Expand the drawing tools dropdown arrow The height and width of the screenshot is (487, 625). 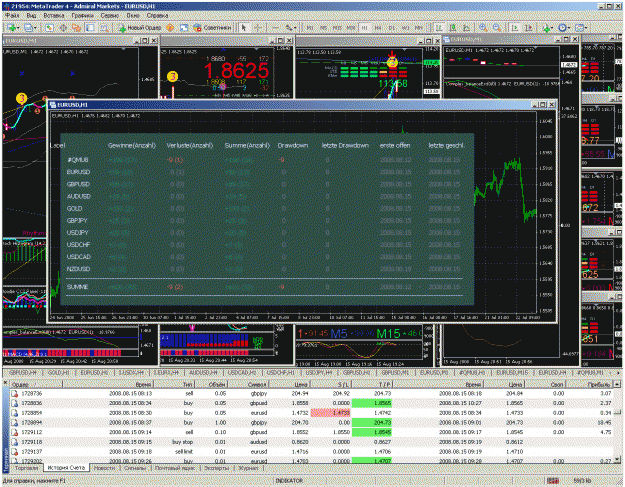coord(295,27)
